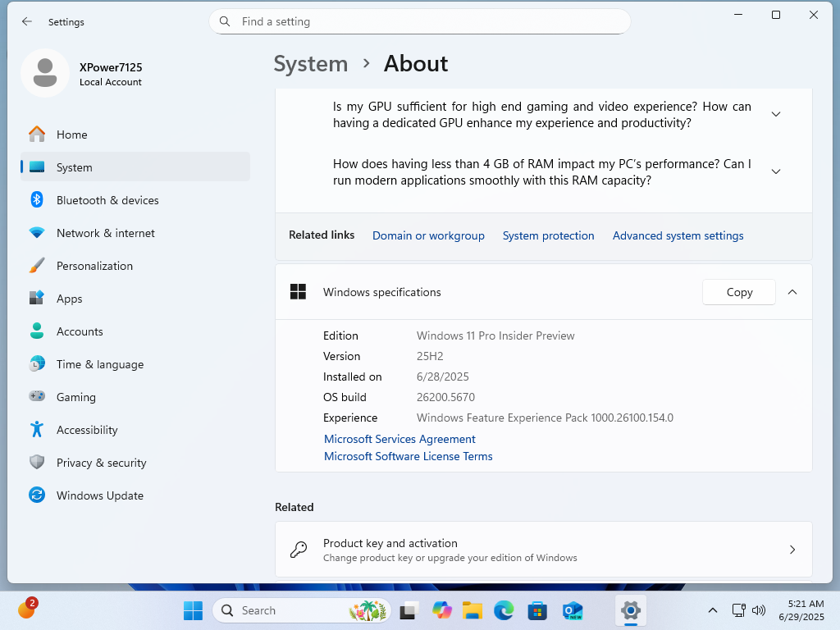Open Task View on the taskbar

409,610
